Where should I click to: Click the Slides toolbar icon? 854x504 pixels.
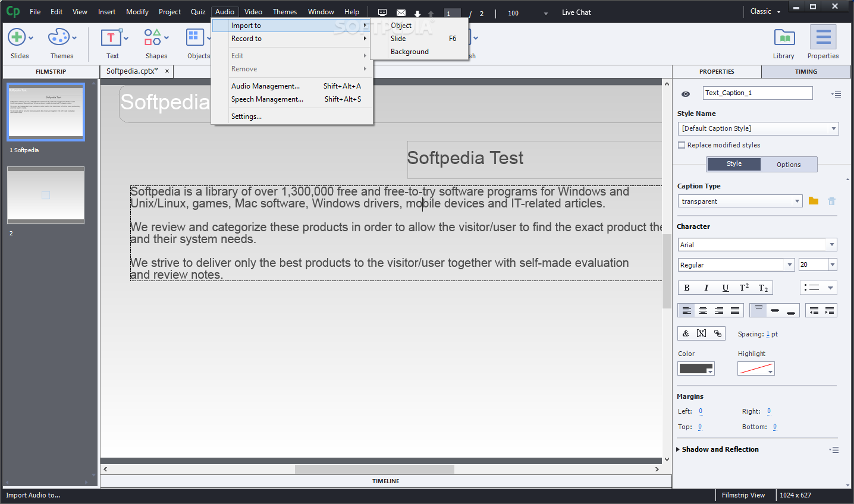pos(17,37)
